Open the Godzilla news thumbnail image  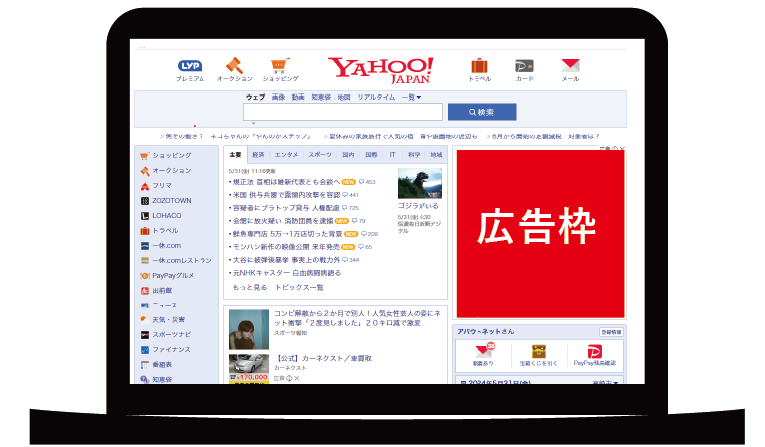coord(420,183)
